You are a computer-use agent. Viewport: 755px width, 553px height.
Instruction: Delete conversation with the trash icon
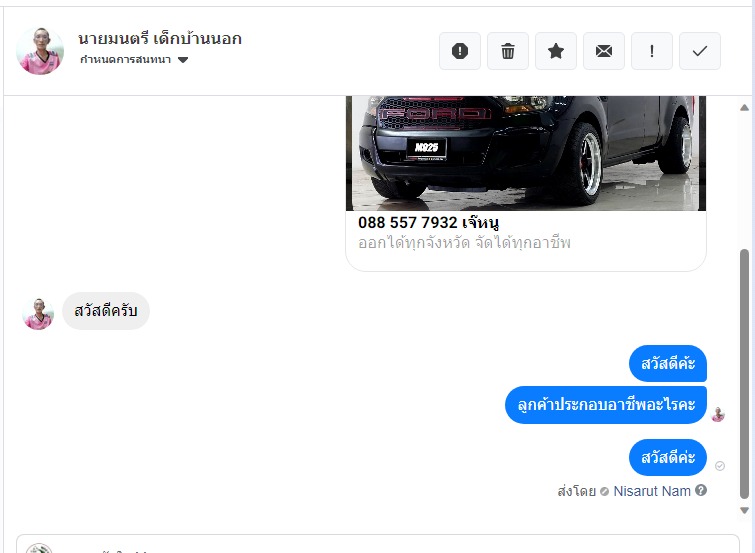[x=508, y=51]
